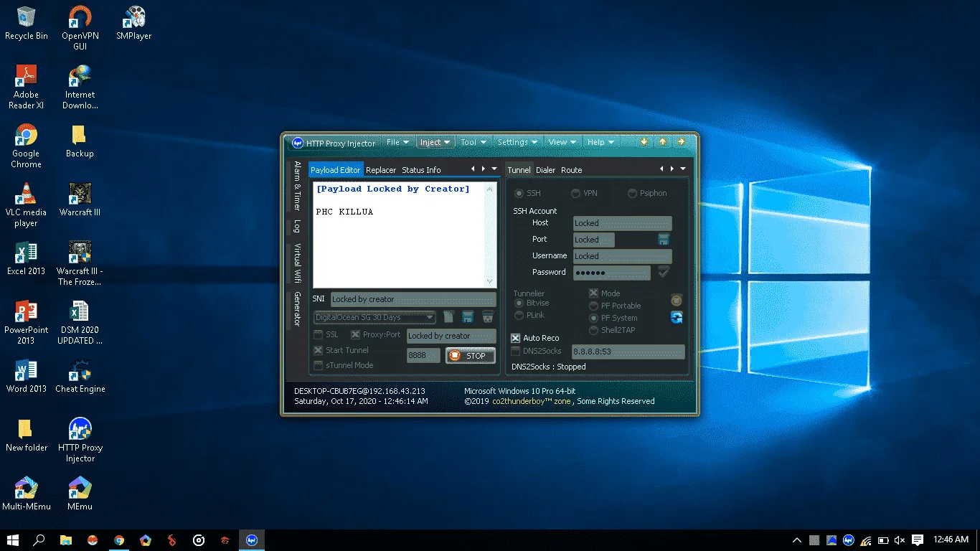Select Recycle Bin desktop icon

[26, 23]
